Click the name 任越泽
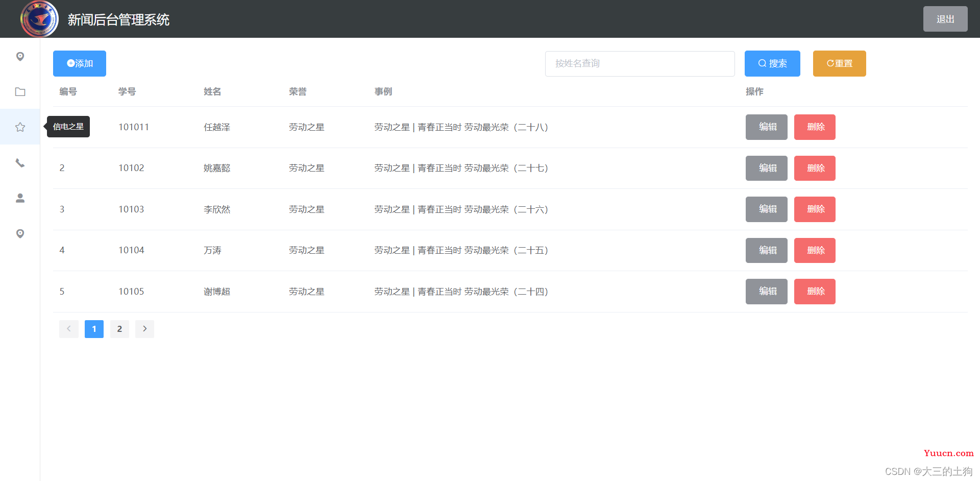Image resolution: width=980 pixels, height=481 pixels. click(x=217, y=127)
